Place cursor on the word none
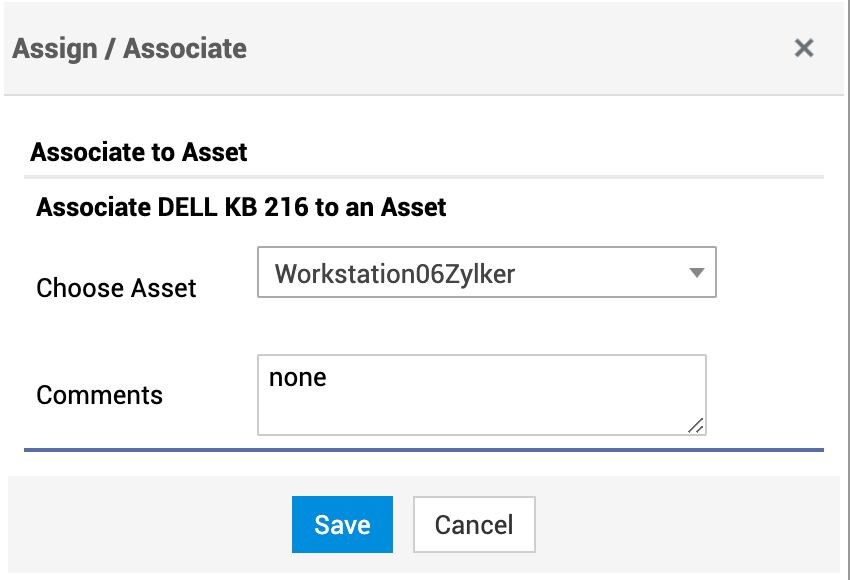The image size is (850, 580). pyautogui.click(x=298, y=379)
